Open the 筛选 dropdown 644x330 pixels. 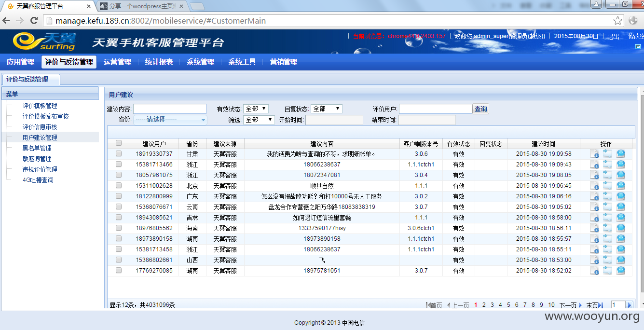(x=259, y=120)
